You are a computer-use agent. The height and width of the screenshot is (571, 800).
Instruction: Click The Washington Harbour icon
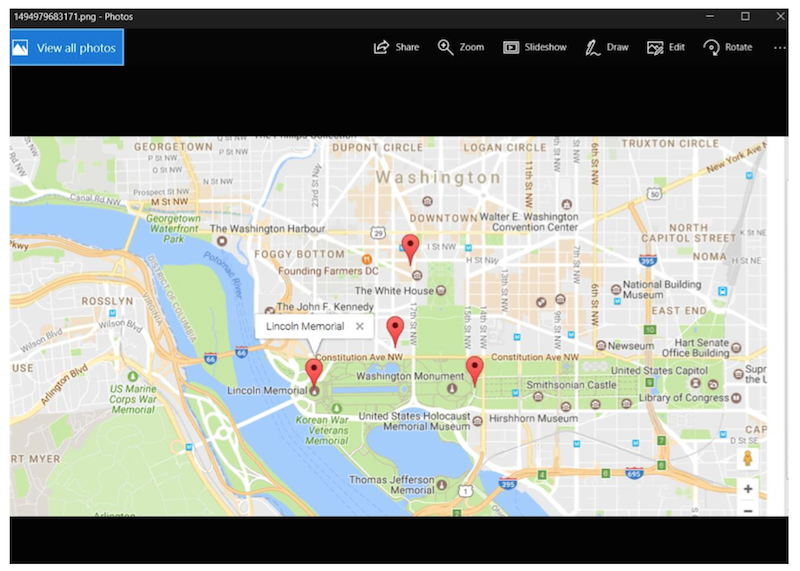tap(221, 241)
